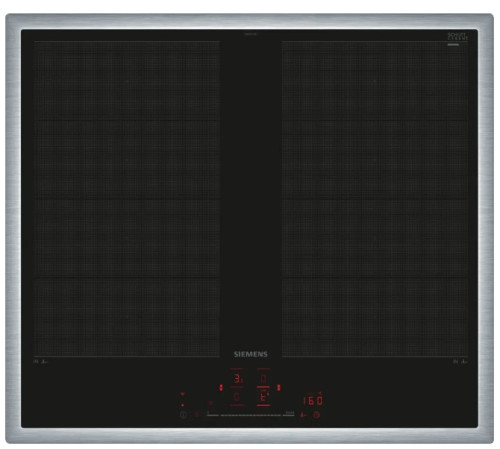Select the highlighted zone display showing t
The height and width of the screenshot is (449, 500).
pyautogui.click(x=264, y=397)
